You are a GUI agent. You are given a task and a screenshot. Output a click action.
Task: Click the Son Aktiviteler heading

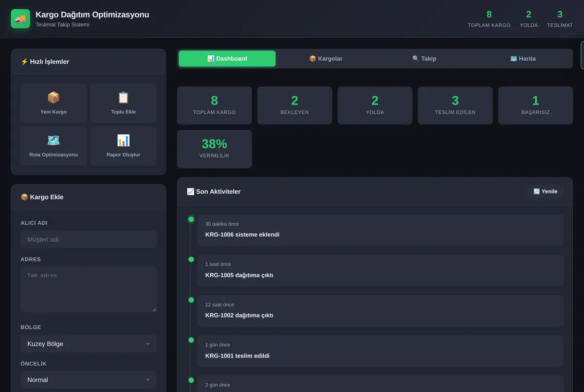214,192
